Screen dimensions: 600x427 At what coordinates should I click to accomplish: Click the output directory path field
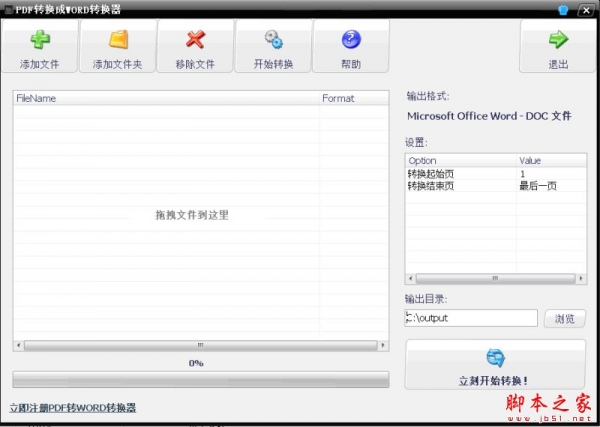(471, 318)
